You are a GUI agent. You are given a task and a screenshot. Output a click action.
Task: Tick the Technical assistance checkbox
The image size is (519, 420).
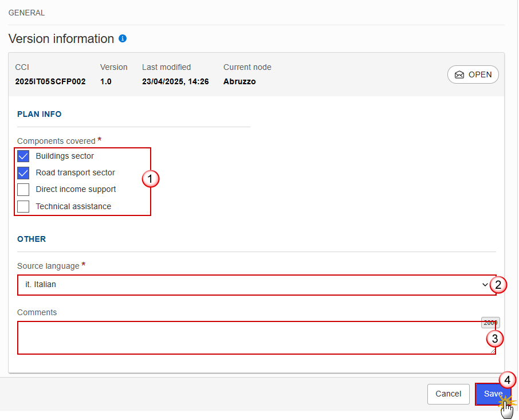click(23, 206)
